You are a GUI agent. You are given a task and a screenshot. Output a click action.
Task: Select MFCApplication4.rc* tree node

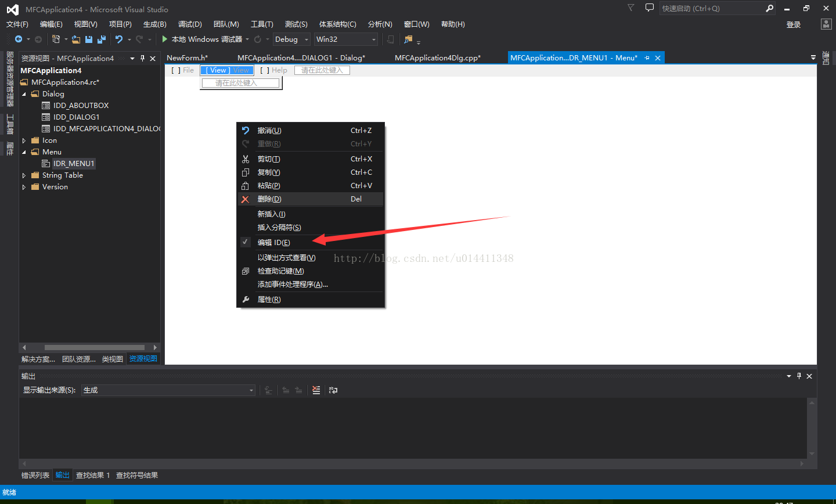click(x=65, y=82)
